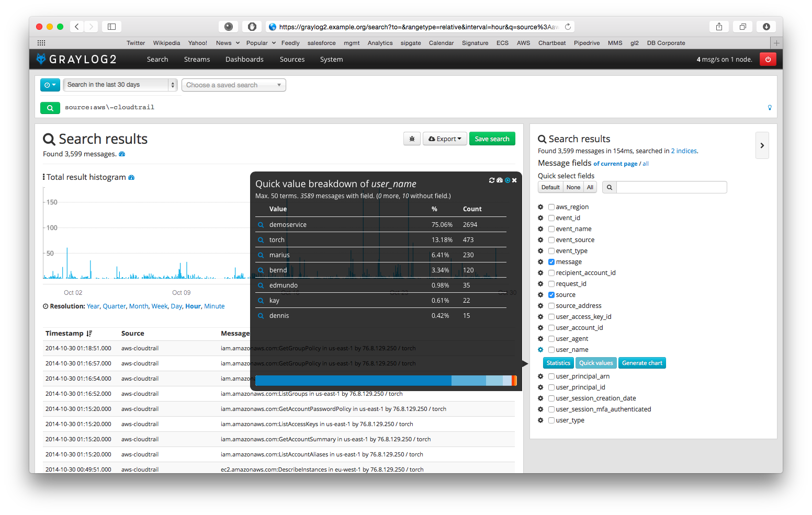This screenshot has width=812, height=515.
Task: Click into the query input field
Action: coord(413,108)
